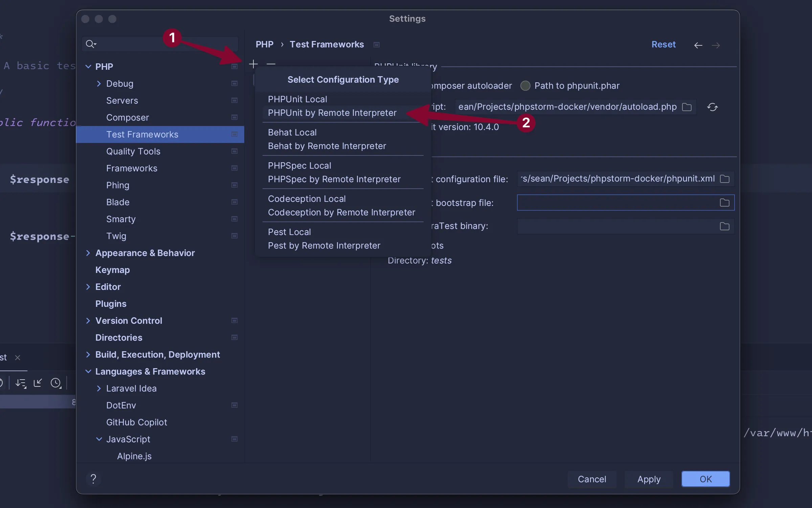Expand the Editor section
Viewport: 812px width, 508px height.
88,287
